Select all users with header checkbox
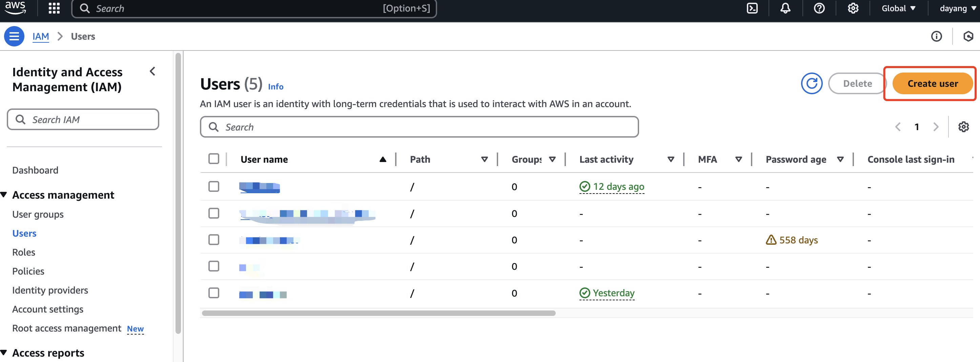Screen dimensions: 980x362 pos(214,159)
